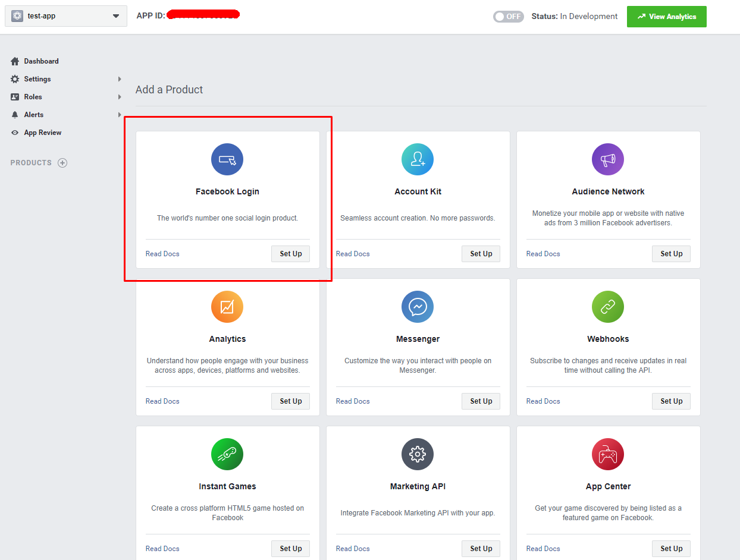The width and height of the screenshot is (740, 560).
Task: Open Settings in the sidebar menu
Action: pyautogui.click(x=37, y=79)
